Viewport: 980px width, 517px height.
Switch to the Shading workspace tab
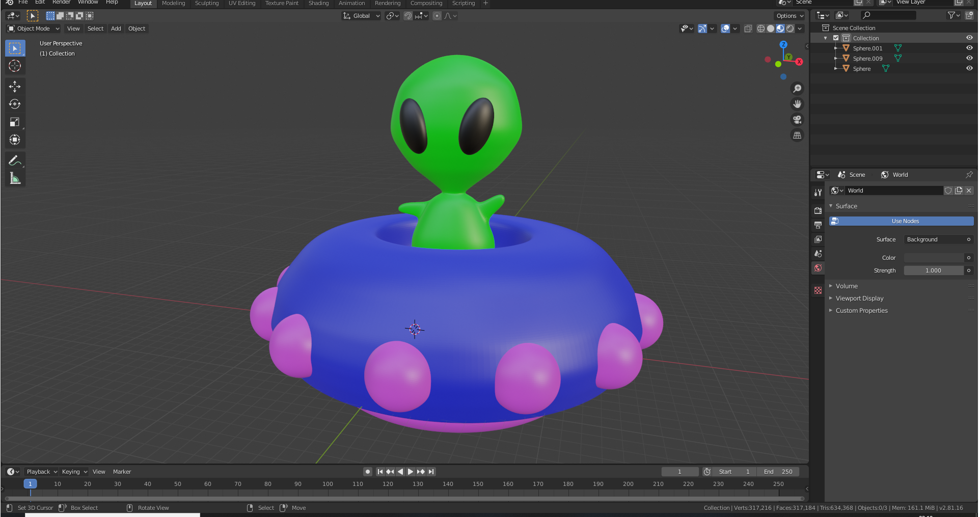pyautogui.click(x=318, y=3)
